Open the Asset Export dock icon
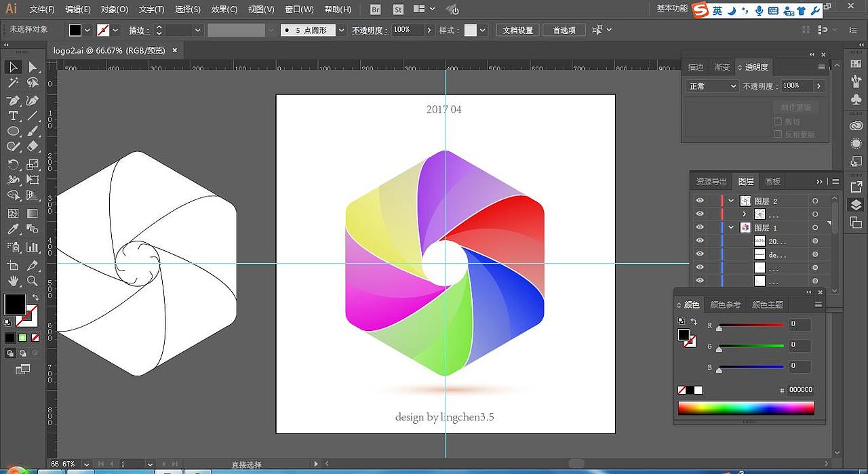 click(x=856, y=186)
